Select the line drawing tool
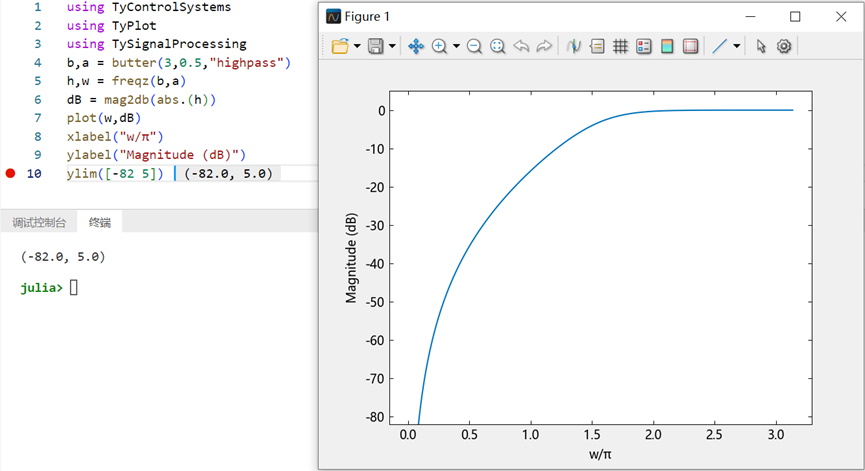Screen dimensions: 865x471 click(719, 46)
